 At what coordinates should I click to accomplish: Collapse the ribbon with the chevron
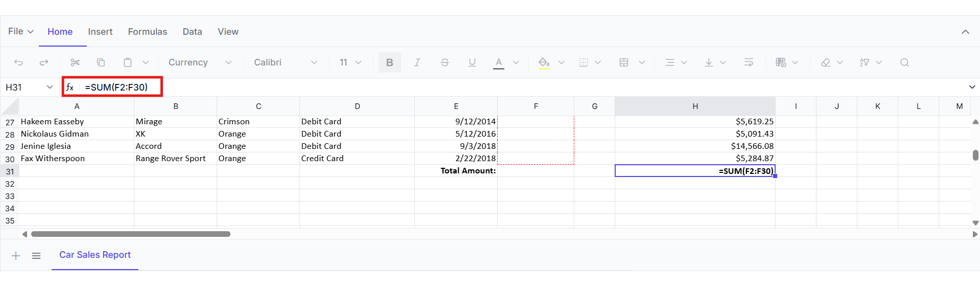pyautogui.click(x=965, y=32)
